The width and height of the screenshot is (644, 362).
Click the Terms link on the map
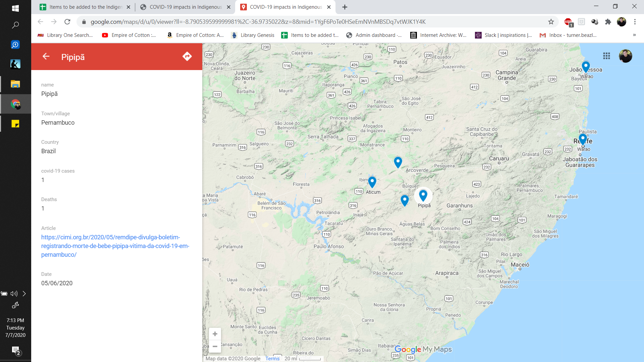[x=272, y=358]
